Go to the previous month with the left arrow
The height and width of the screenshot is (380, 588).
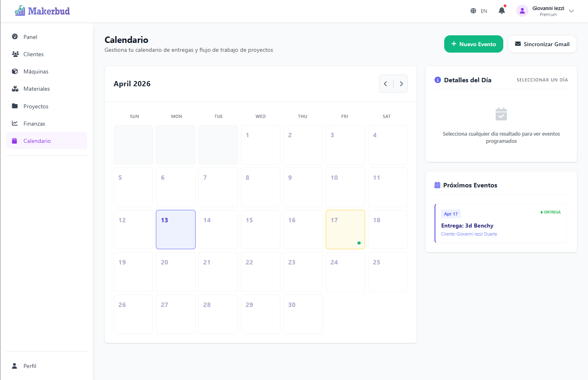coord(386,83)
